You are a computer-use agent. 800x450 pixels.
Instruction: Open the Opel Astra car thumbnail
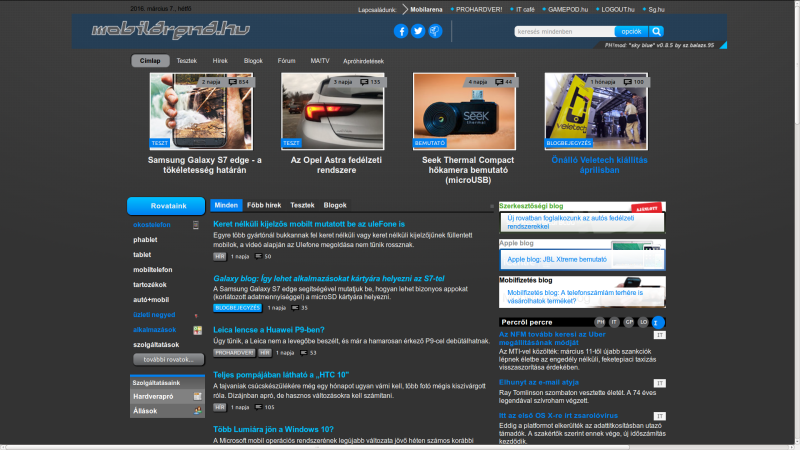pos(333,111)
